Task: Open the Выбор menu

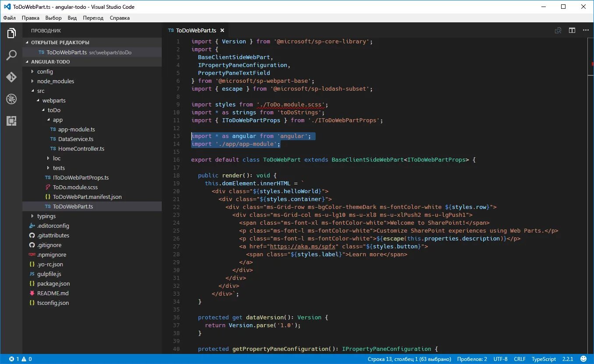Action: click(x=53, y=18)
